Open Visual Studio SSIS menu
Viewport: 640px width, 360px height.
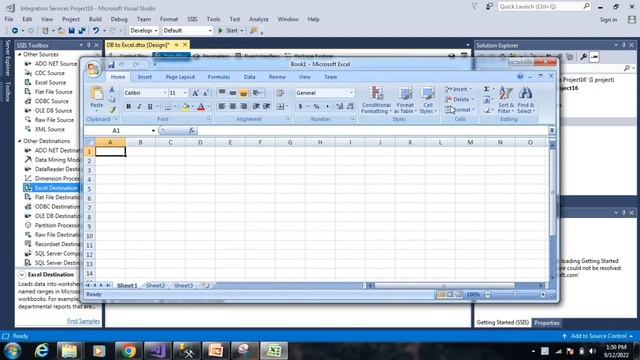coord(192,19)
